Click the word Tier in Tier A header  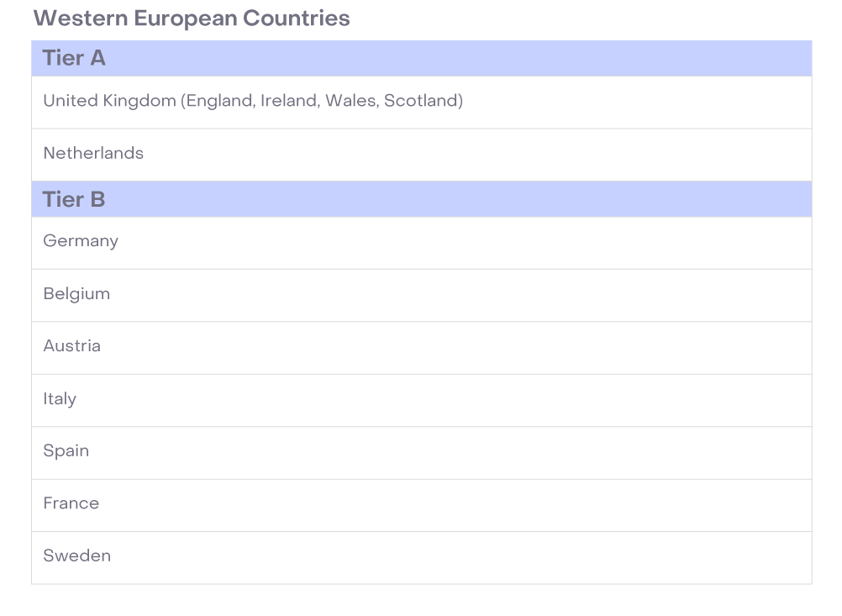(x=63, y=58)
